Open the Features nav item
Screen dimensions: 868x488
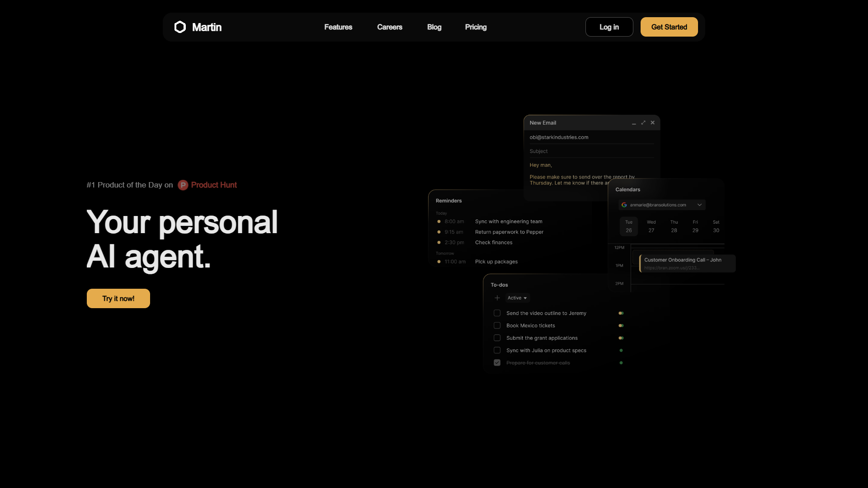338,27
